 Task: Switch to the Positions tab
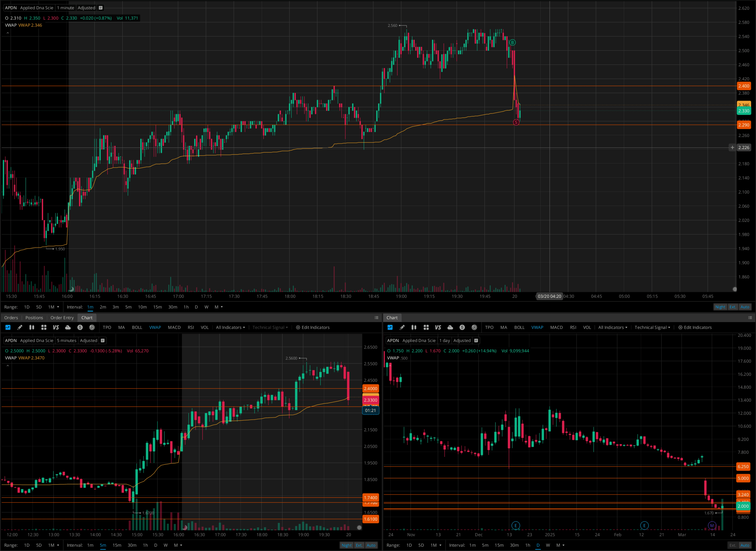34,318
